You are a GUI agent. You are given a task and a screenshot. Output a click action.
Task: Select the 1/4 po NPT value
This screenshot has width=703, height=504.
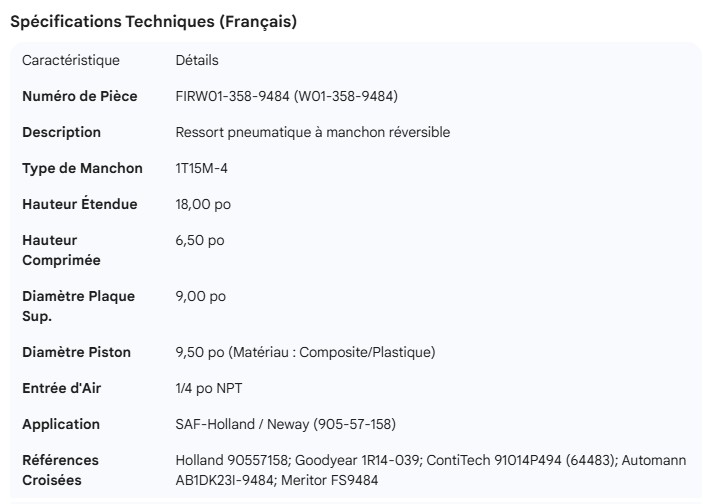[208, 388]
